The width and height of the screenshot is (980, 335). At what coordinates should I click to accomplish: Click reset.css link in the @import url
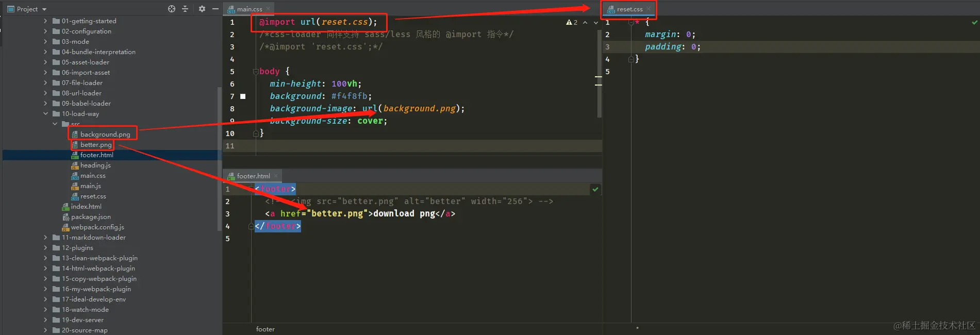[344, 22]
